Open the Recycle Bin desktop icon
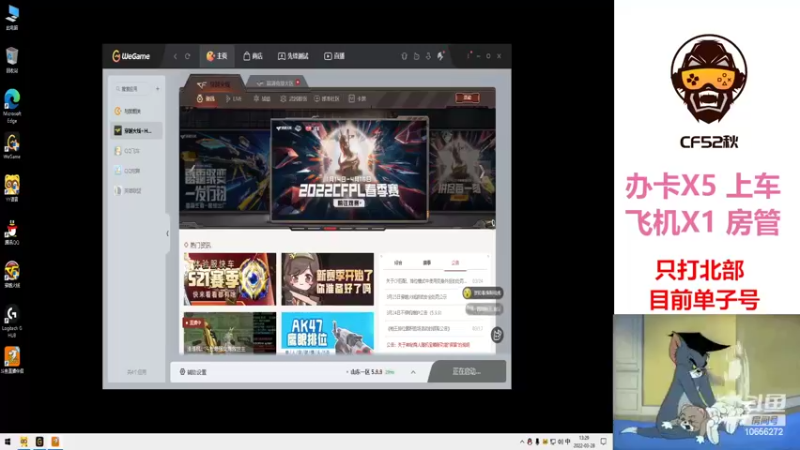The image size is (800, 450). click(x=12, y=60)
